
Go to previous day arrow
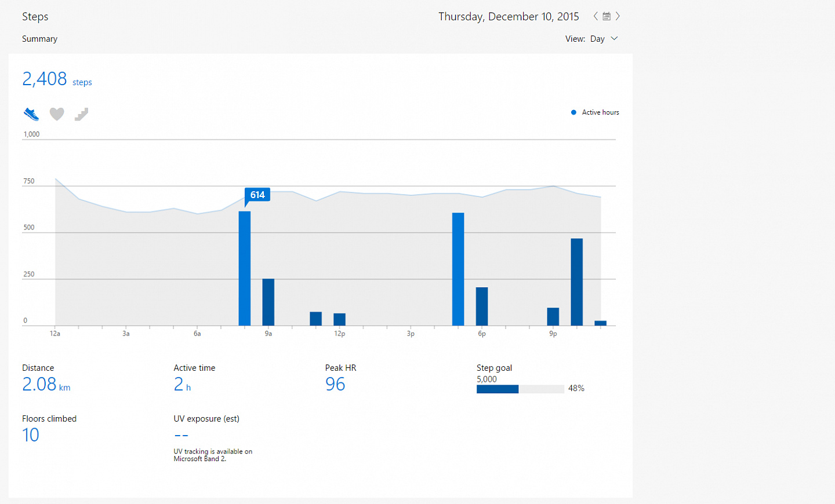pyautogui.click(x=596, y=16)
